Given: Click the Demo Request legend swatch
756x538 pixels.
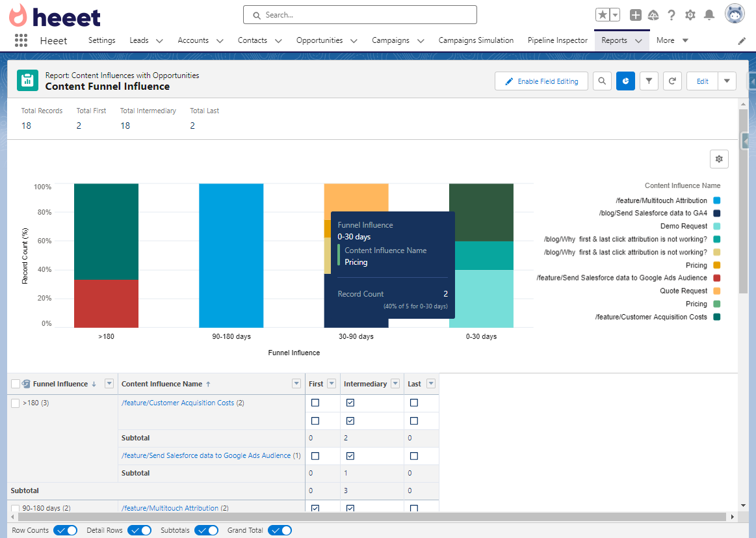Looking at the screenshot, I should click(716, 226).
